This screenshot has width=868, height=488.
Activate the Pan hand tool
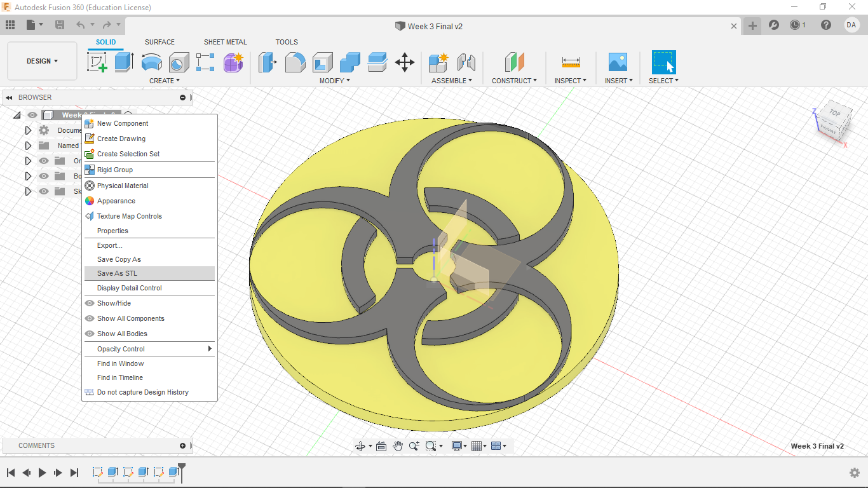point(398,446)
